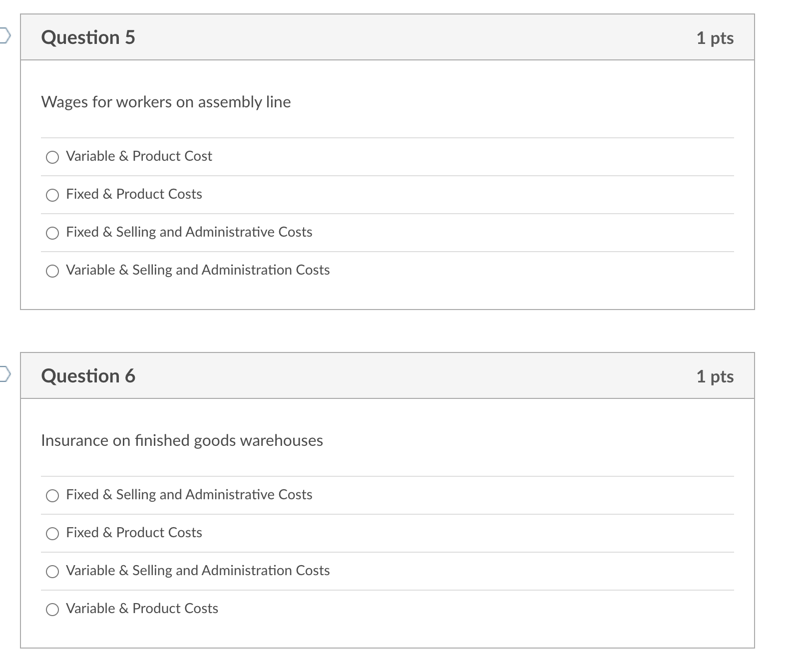Select "Fixed & Selling and Administrative Costs" for Question 6
This screenshot has height=672, width=802.
coord(52,496)
